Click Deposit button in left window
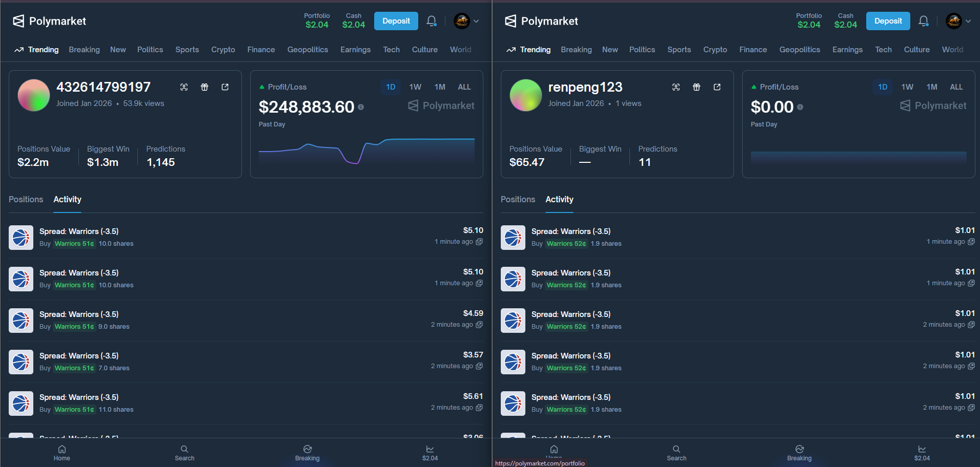The image size is (980, 467). coord(396,21)
